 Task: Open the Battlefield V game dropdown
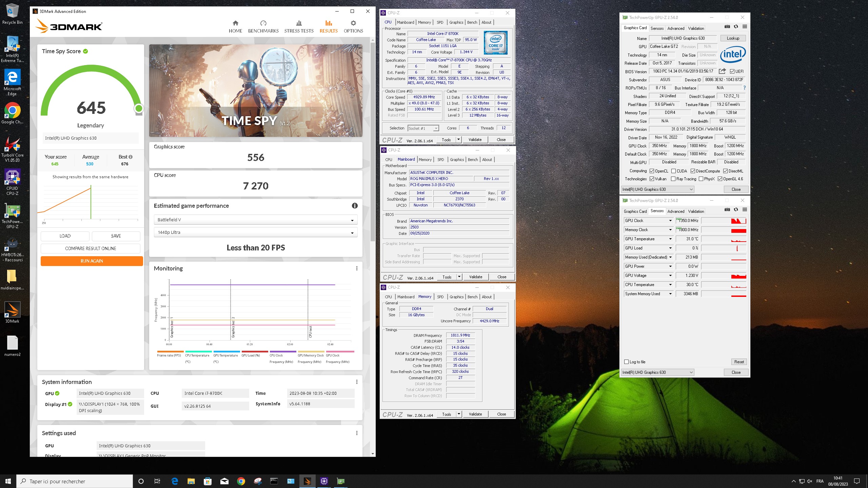pyautogui.click(x=256, y=220)
